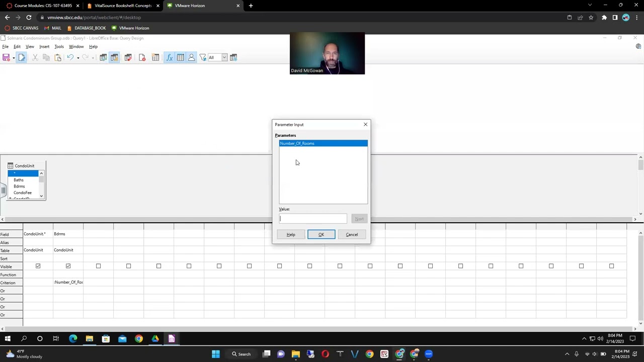
Task: Switch to VitalSource Bookshelf browser tab
Action: pyautogui.click(x=123, y=6)
